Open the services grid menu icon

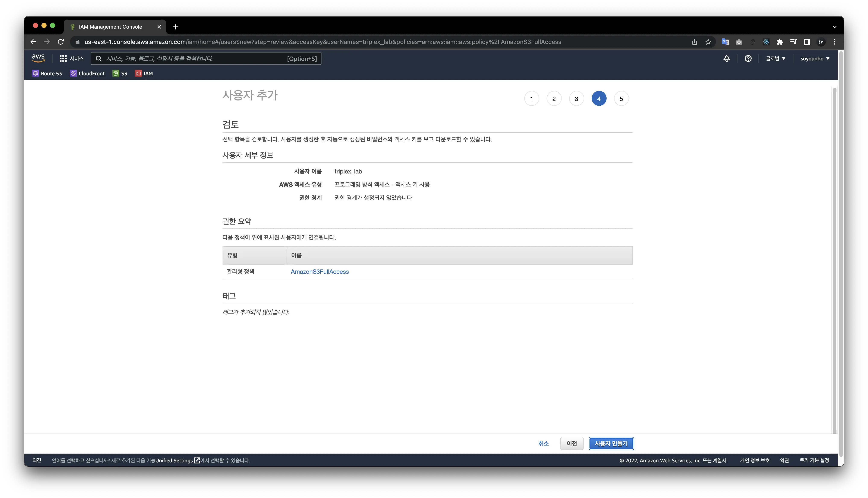pos(63,58)
